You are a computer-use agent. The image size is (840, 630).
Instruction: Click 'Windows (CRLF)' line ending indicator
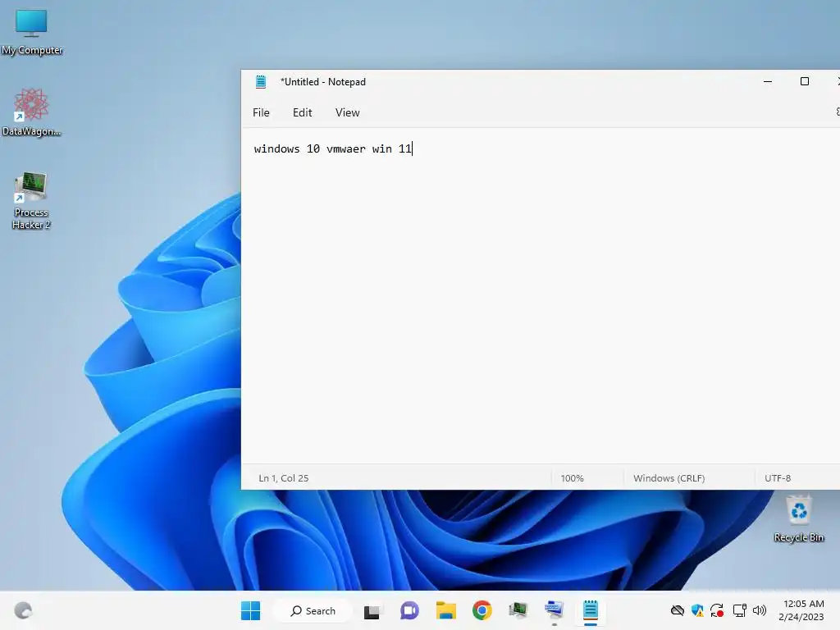(x=669, y=478)
